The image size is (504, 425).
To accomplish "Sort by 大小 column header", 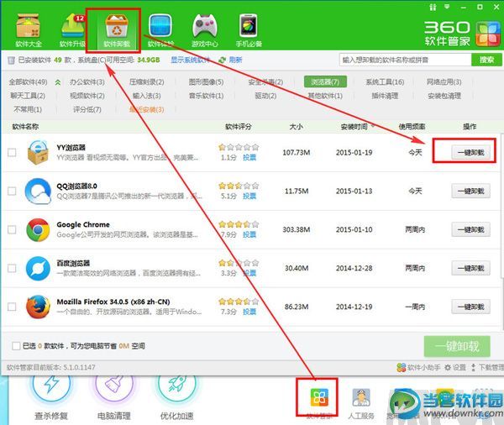I will pyautogui.click(x=296, y=127).
